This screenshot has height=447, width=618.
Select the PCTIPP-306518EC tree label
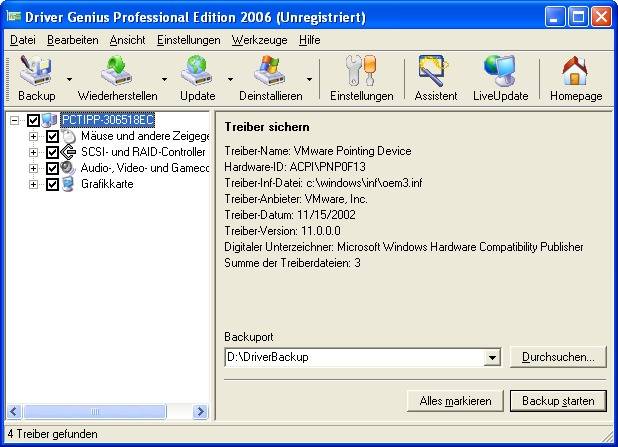[x=108, y=120]
